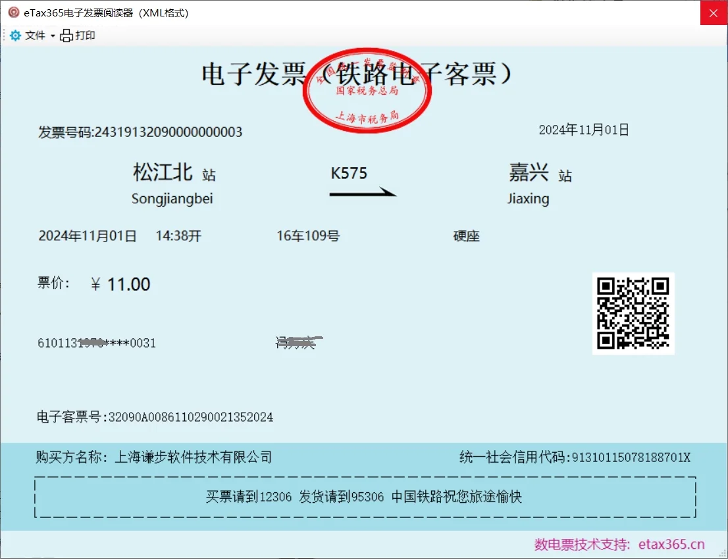The width and height of the screenshot is (728, 560).
Task: Click the gear icon beside 文件
Action: pyautogui.click(x=15, y=36)
